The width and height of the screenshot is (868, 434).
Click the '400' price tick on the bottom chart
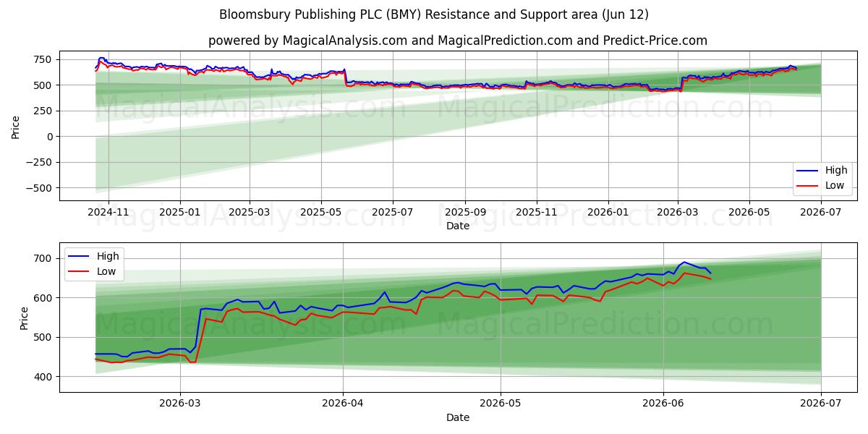[x=44, y=377]
